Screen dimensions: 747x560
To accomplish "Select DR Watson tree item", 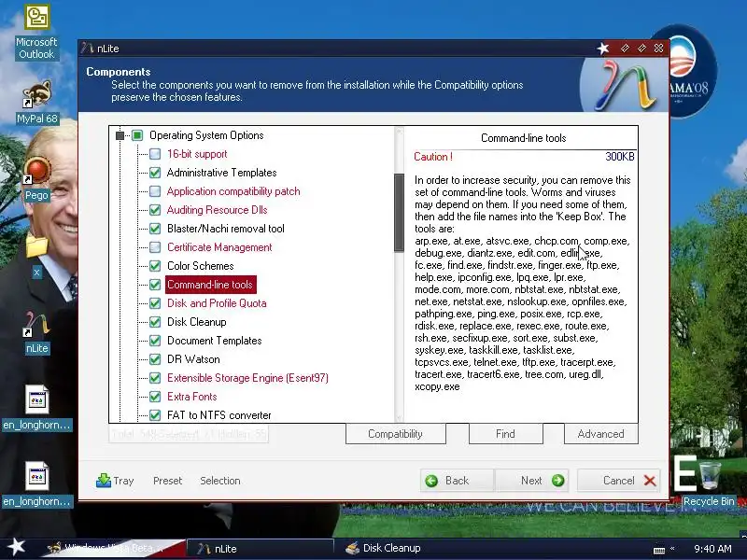I will pyautogui.click(x=193, y=359).
